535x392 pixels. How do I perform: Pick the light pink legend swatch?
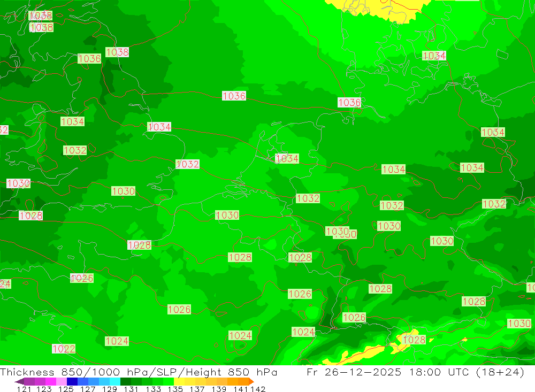[62, 381]
